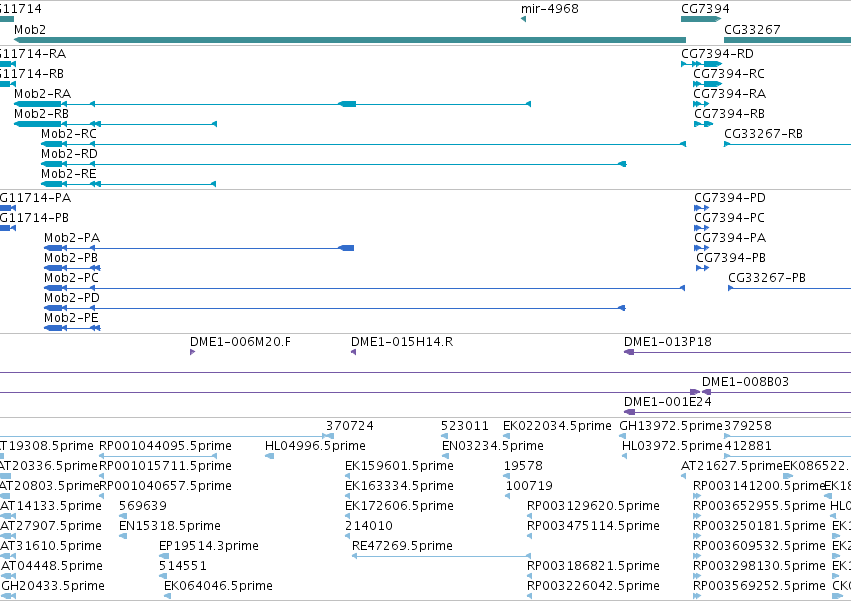Click the CG7394-PD protein label

pos(730,198)
